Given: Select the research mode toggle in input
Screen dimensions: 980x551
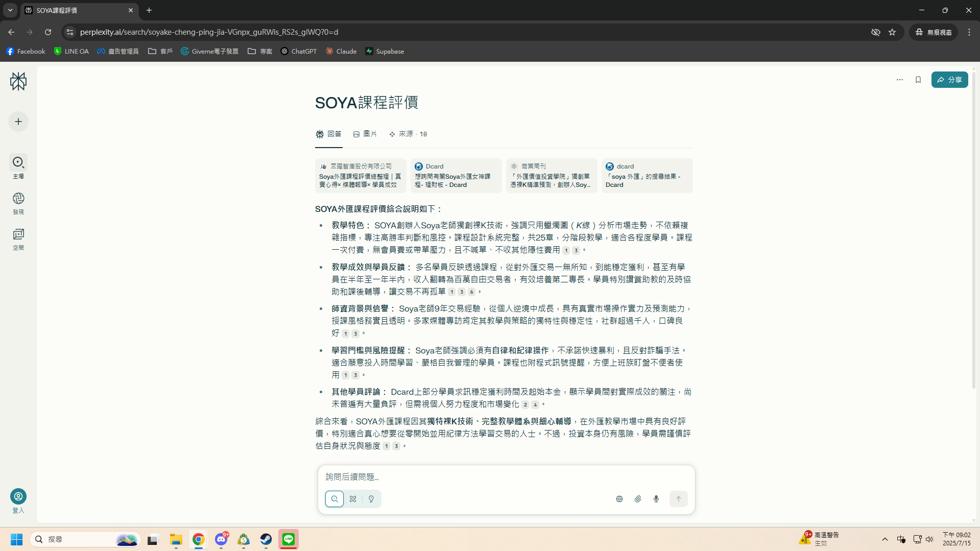Looking at the screenshot, I should coord(353,499).
